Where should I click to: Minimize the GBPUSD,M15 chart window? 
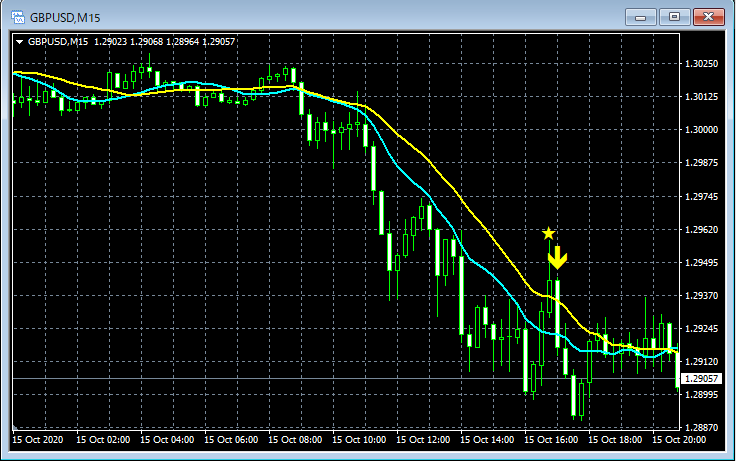[640, 18]
